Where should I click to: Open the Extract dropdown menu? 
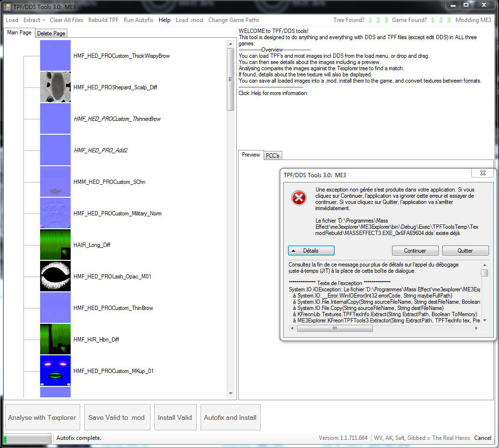point(34,20)
